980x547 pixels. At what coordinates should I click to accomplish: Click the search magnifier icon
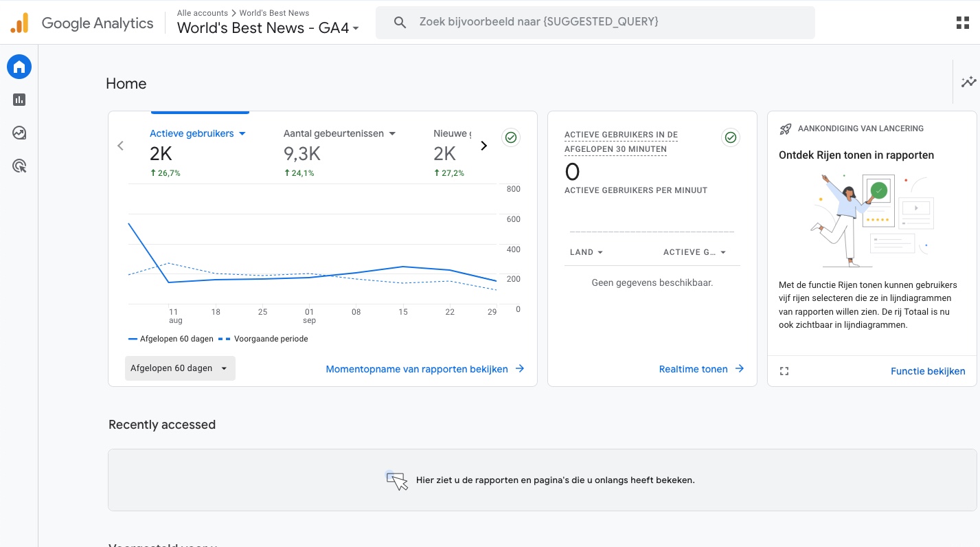400,23
